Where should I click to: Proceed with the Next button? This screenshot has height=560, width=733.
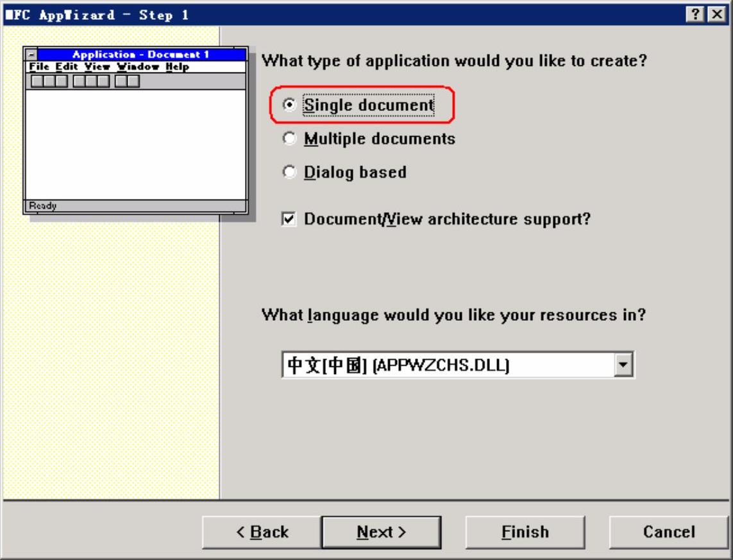point(382,532)
